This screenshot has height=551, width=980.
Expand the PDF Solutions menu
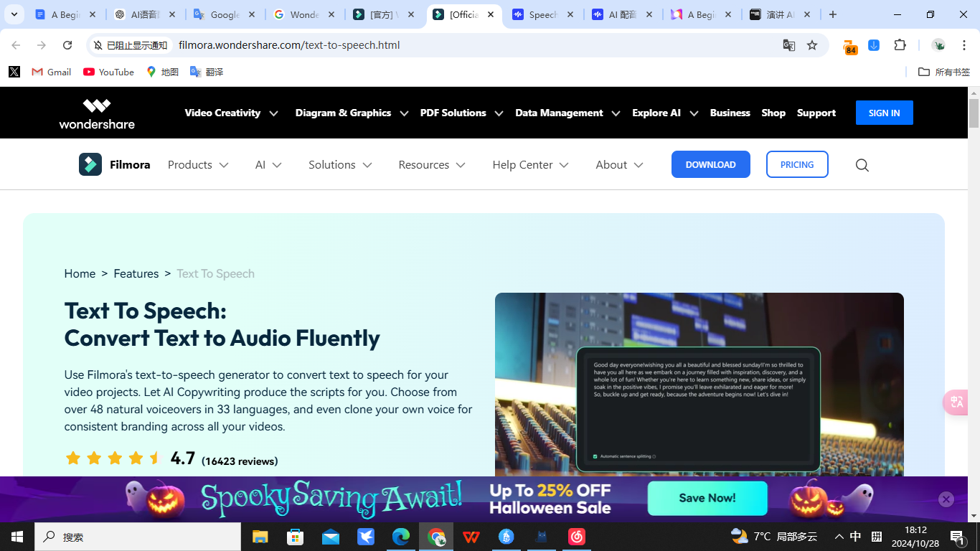coord(461,113)
